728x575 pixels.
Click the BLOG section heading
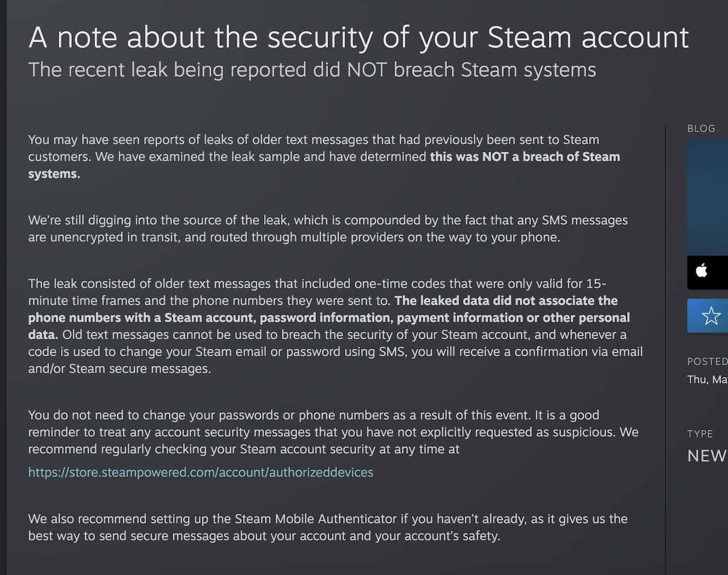point(701,129)
